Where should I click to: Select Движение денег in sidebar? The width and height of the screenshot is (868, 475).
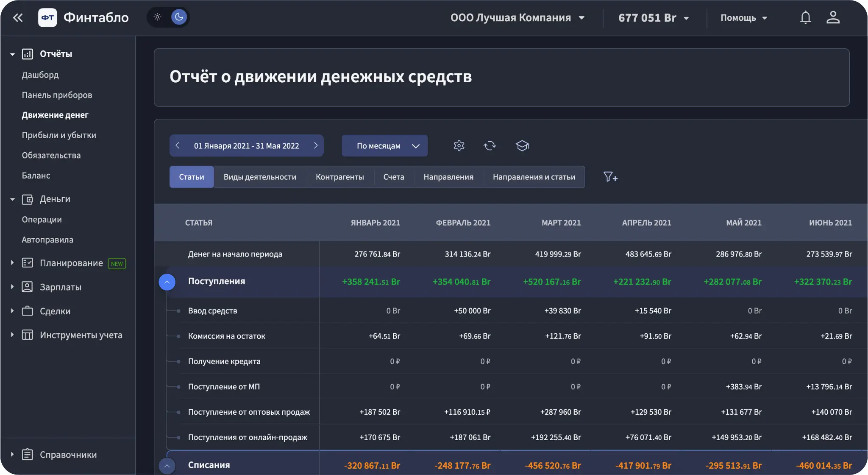(x=55, y=115)
